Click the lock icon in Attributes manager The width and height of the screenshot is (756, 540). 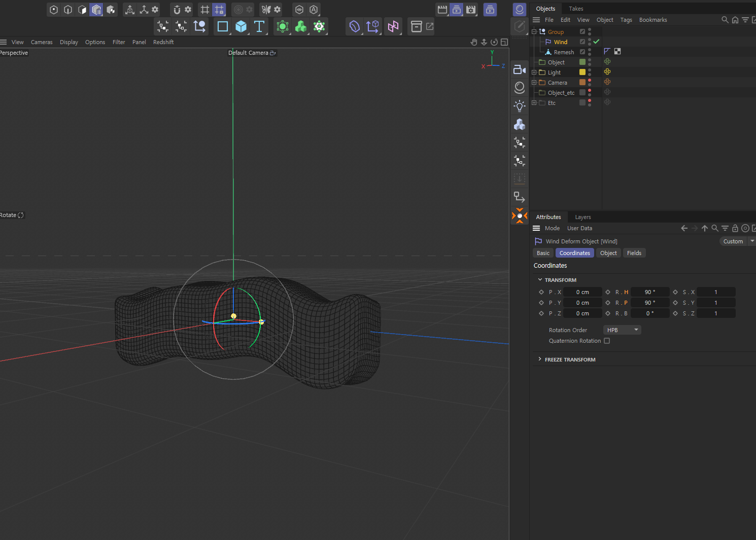(735, 228)
